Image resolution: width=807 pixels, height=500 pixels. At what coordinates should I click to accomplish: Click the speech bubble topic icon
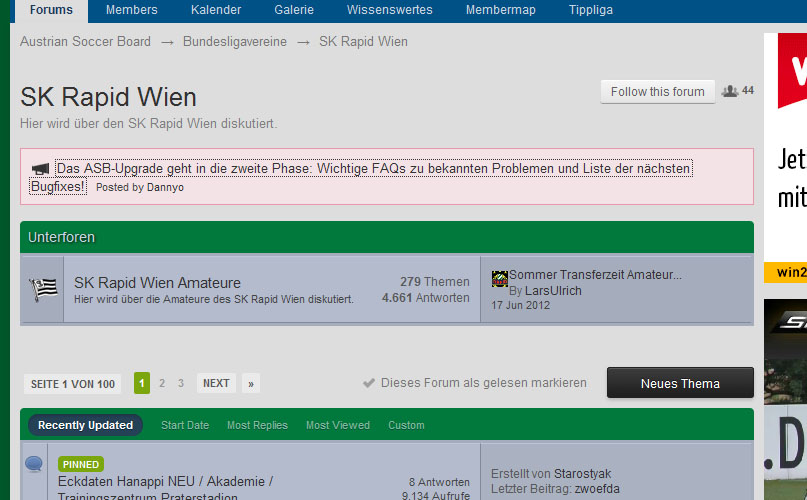click(34, 464)
